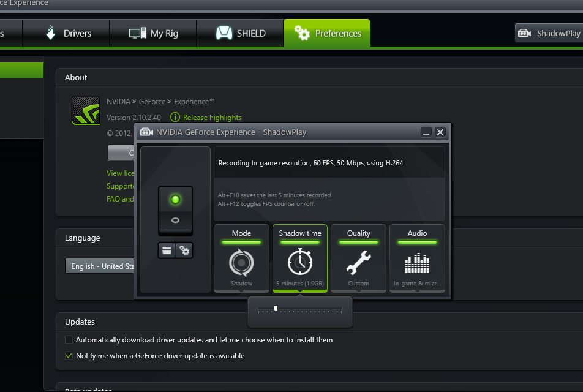Click the Preferences gears icon
This screenshot has height=392, width=583.
pos(302,32)
